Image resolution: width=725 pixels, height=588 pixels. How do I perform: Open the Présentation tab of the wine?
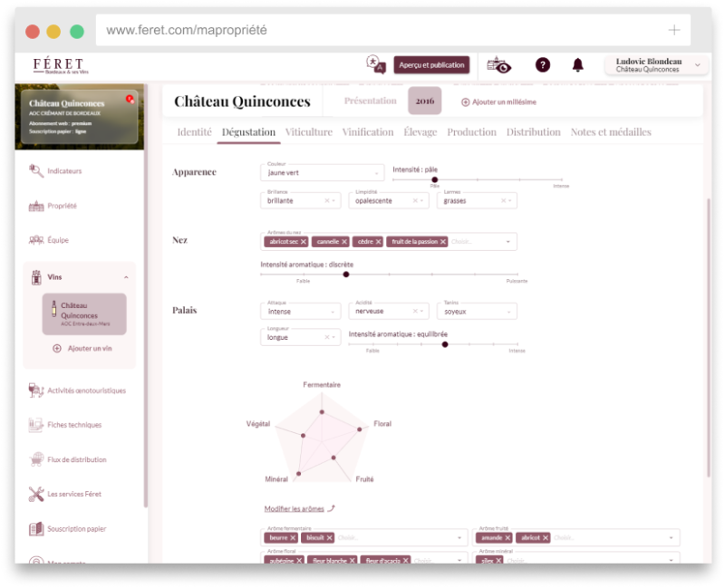371,101
